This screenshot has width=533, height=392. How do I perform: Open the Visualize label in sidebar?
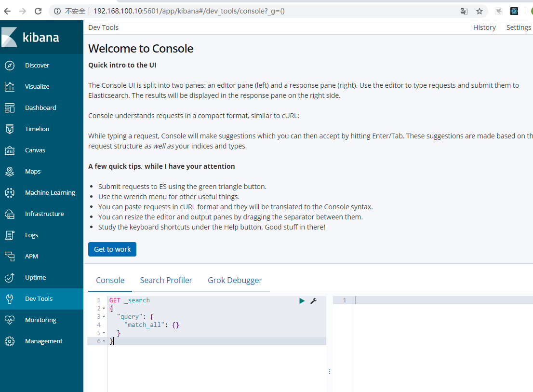(x=37, y=87)
